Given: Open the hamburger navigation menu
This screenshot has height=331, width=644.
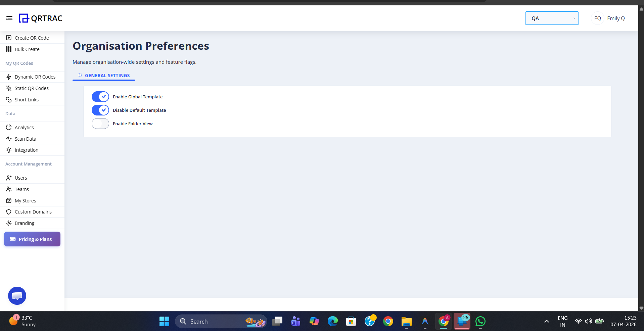Looking at the screenshot, I should click(9, 18).
